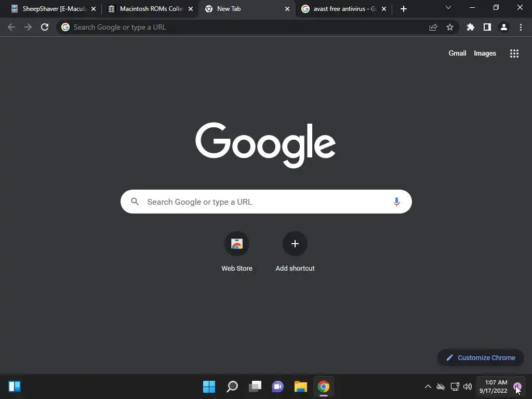Open the Chrome profile avatar menu
Screen dimensions: 532x399
(504, 27)
